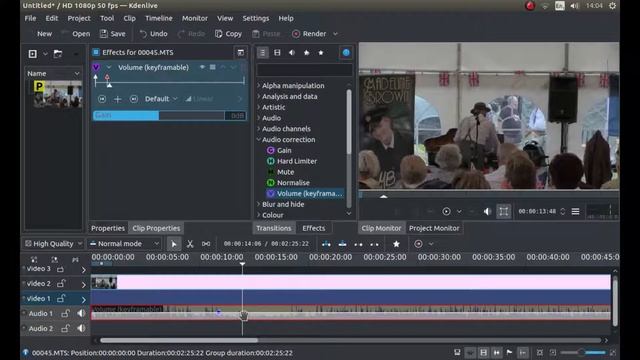The height and width of the screenshot is (360, 640).
Task: Click the create folder icon in project bin
Action: coord(58,53)
